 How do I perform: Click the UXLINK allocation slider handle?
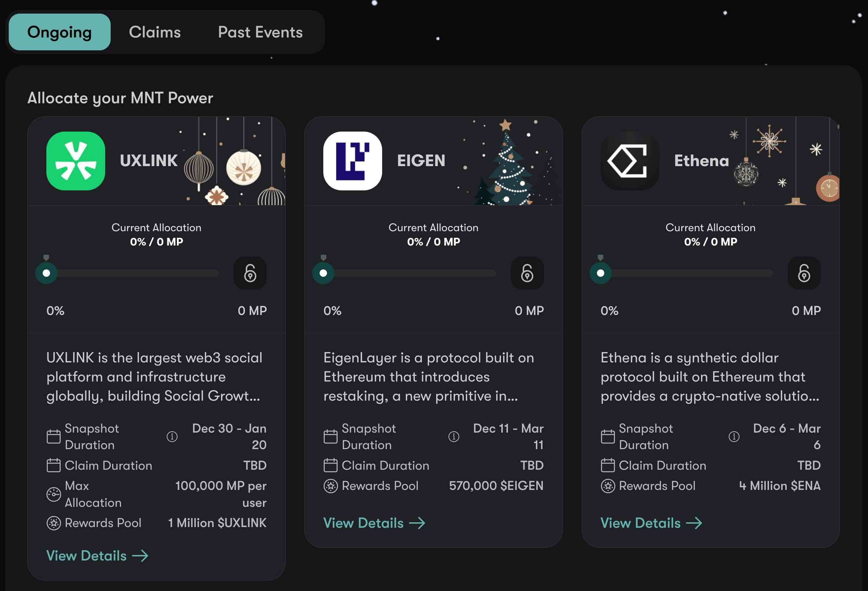[46, 273]
